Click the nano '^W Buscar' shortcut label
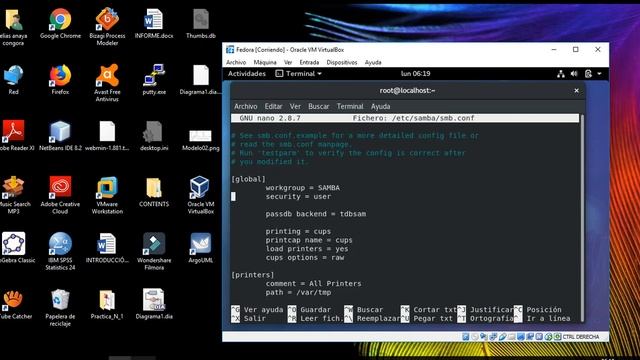The image size is (640, 360). pyautogui.click(x=364, y=310)
